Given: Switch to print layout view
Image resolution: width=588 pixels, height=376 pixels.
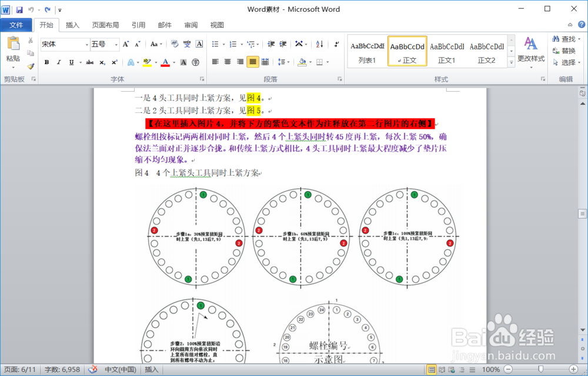Looking at the screenshot, I should click(x=432, y=370).
